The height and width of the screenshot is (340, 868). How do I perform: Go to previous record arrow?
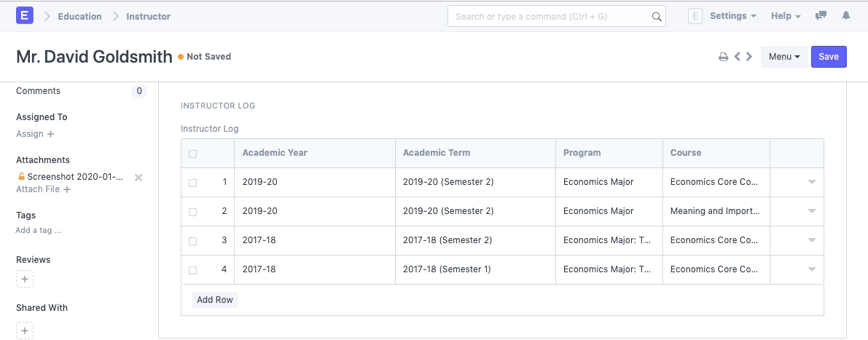[x=738, y=57]
